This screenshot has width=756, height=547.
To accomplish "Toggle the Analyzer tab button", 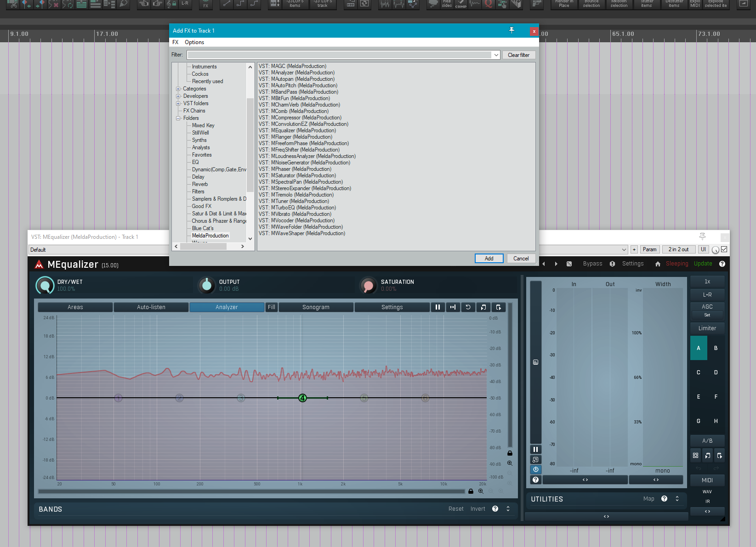I will (227, 307).
